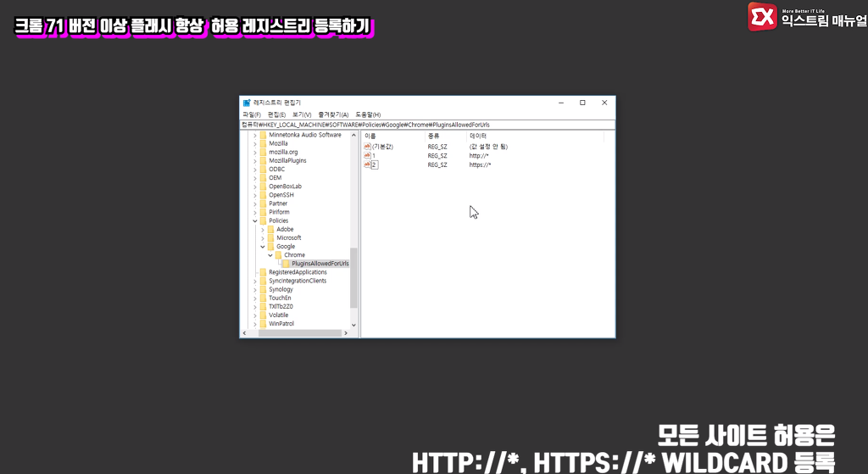868x474 pixels.
Task: Click the ODBC folder icon
Action: 264,169
